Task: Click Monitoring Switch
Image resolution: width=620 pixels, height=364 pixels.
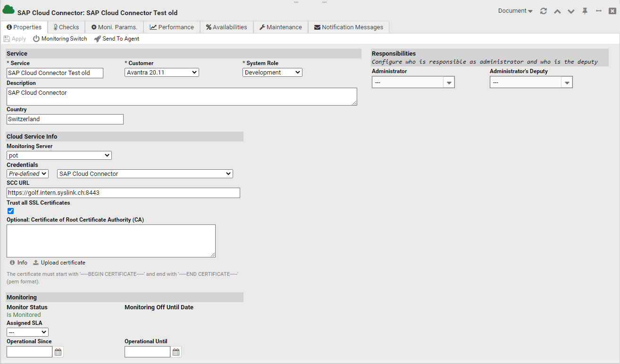Action: pyautogui.click(x=60, y=39)
